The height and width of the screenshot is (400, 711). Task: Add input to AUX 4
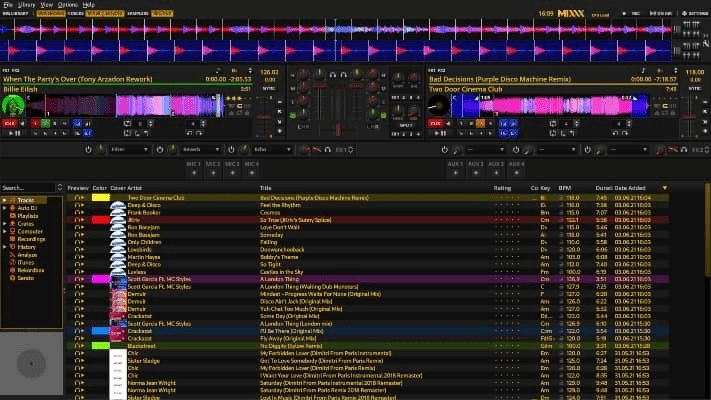516,173
